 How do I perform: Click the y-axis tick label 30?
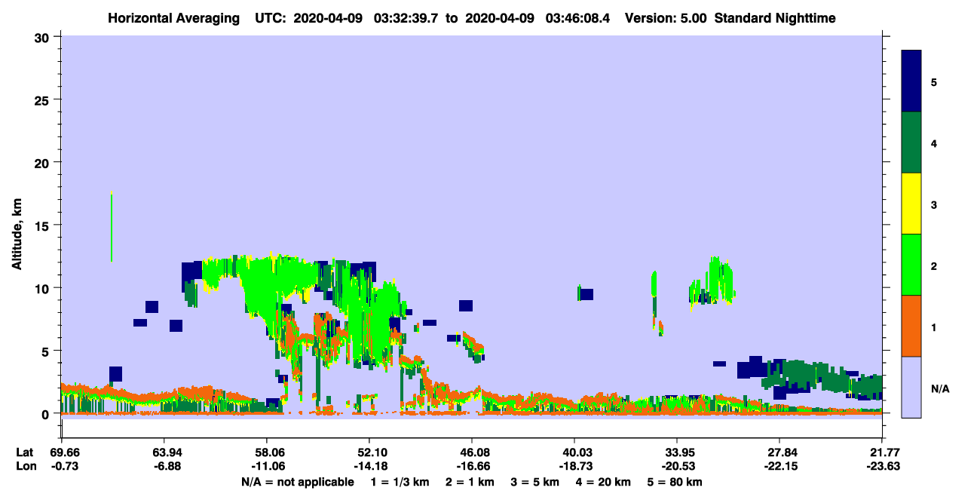point(44,37)
